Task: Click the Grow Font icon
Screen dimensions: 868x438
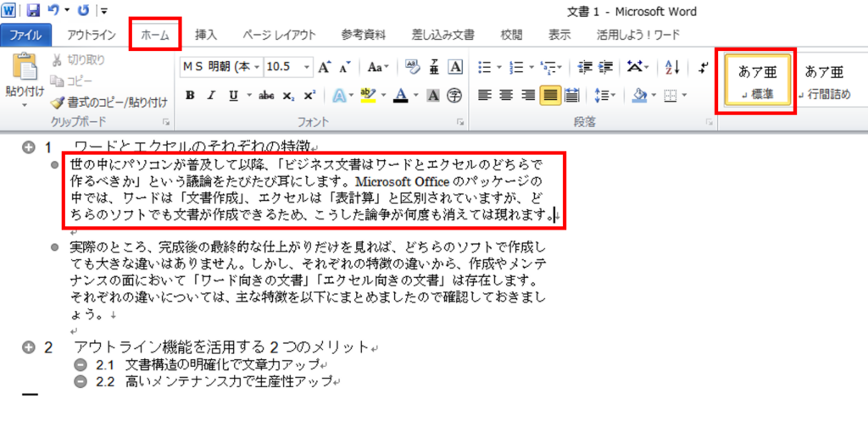Action: pos(325,67)
